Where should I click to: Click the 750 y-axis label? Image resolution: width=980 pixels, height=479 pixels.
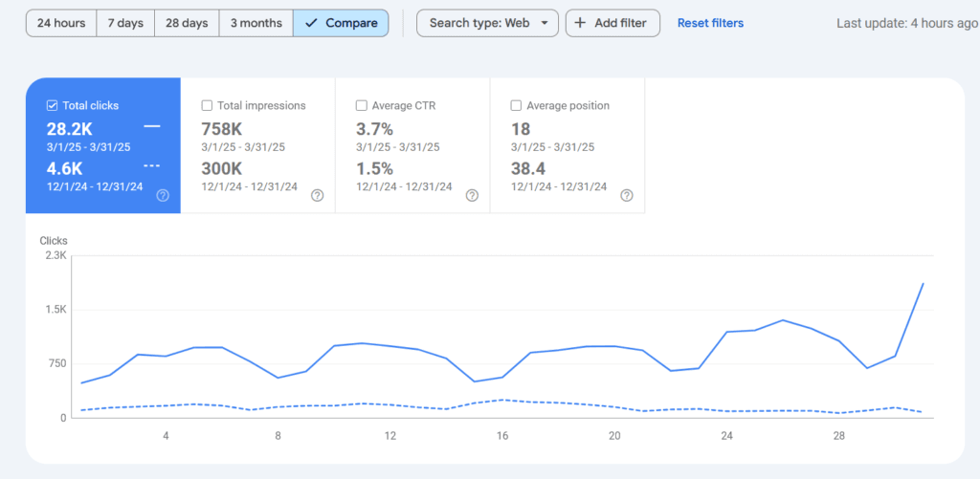tap(57, 364)
